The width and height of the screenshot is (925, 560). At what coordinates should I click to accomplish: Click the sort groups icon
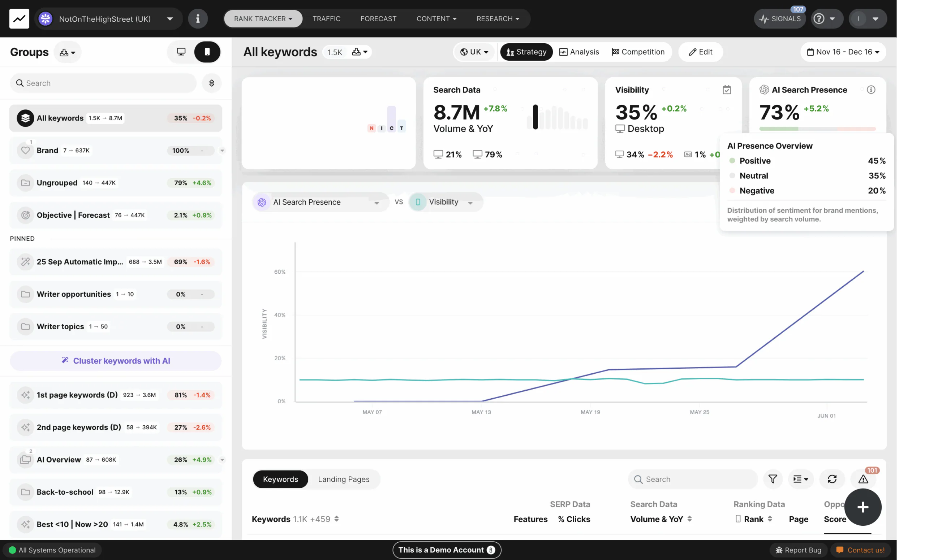coord(212,83)
